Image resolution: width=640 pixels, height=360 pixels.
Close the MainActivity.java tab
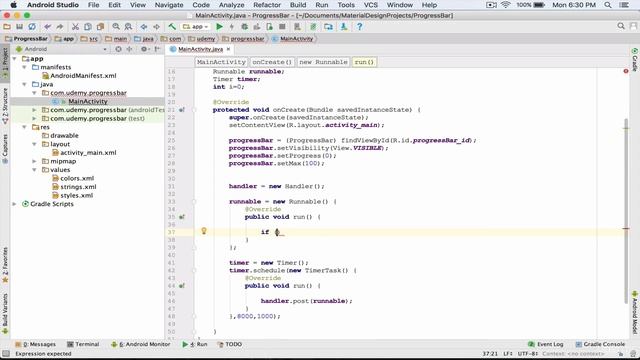(229, 49)
